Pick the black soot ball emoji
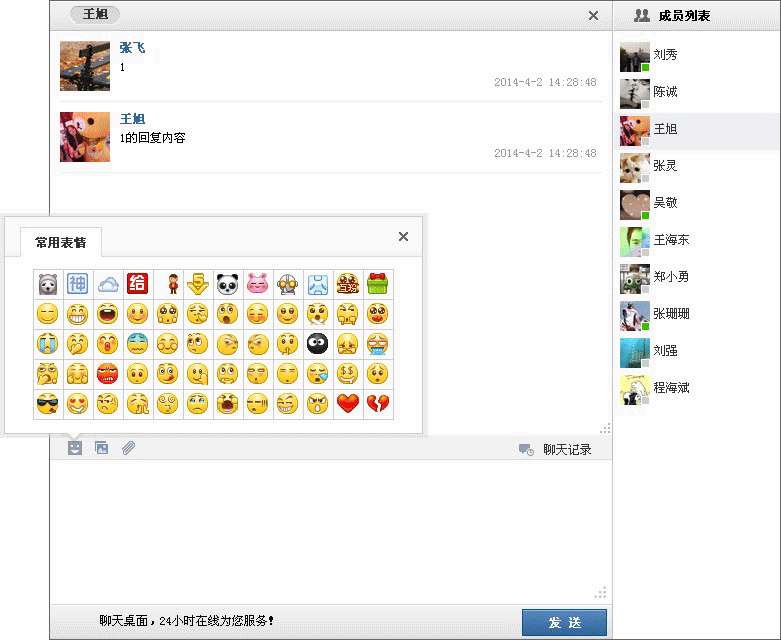The image size is (781, 640). 318,344
